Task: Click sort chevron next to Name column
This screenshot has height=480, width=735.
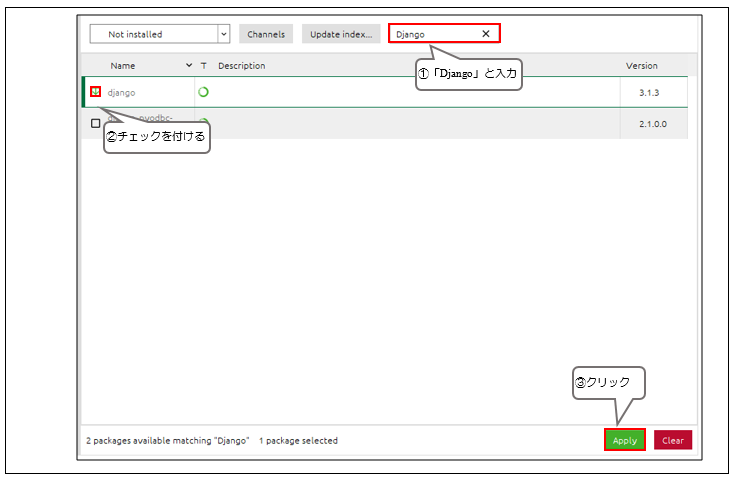Action: 189,66
